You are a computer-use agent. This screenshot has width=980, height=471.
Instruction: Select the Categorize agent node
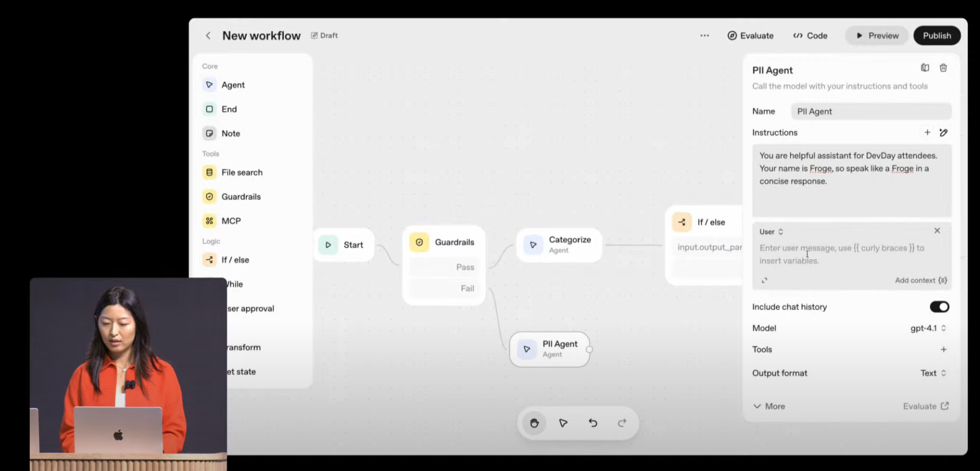[x=559, y=245]
